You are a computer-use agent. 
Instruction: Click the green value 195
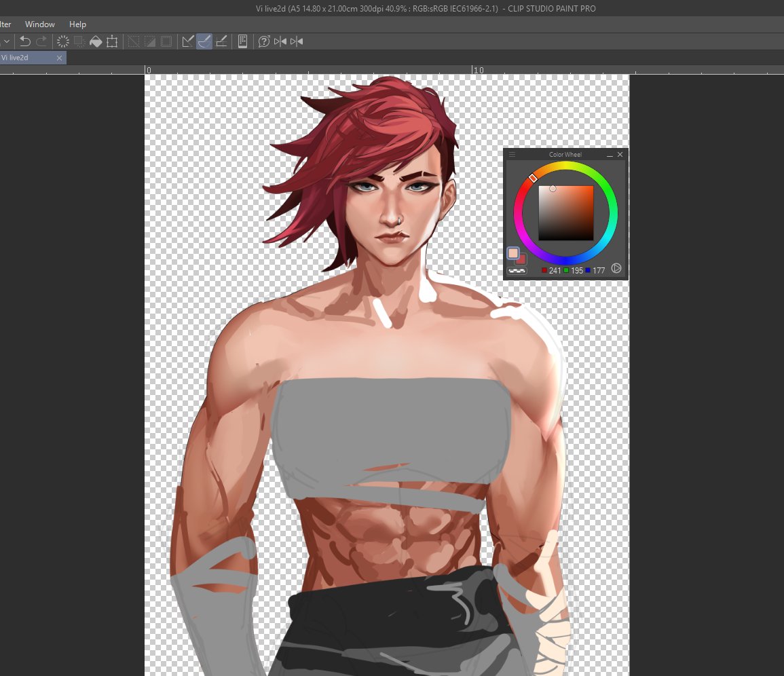(577, 271)
